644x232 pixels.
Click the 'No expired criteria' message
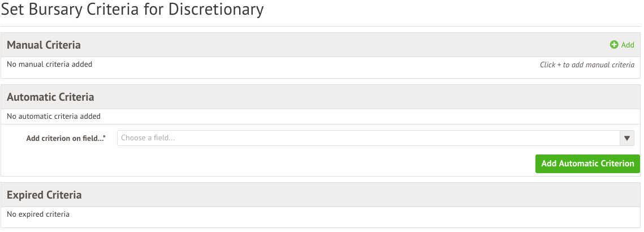coord(38,214)
